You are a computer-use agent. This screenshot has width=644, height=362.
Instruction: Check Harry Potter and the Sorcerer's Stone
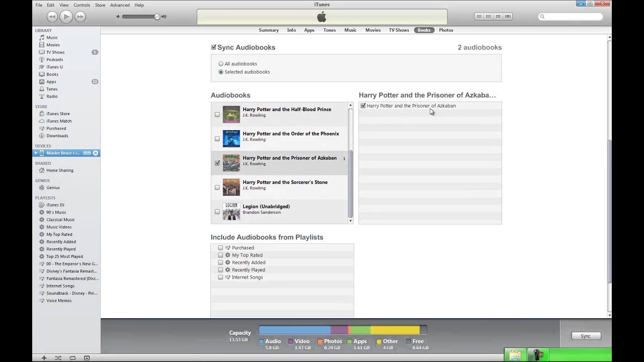217,188
